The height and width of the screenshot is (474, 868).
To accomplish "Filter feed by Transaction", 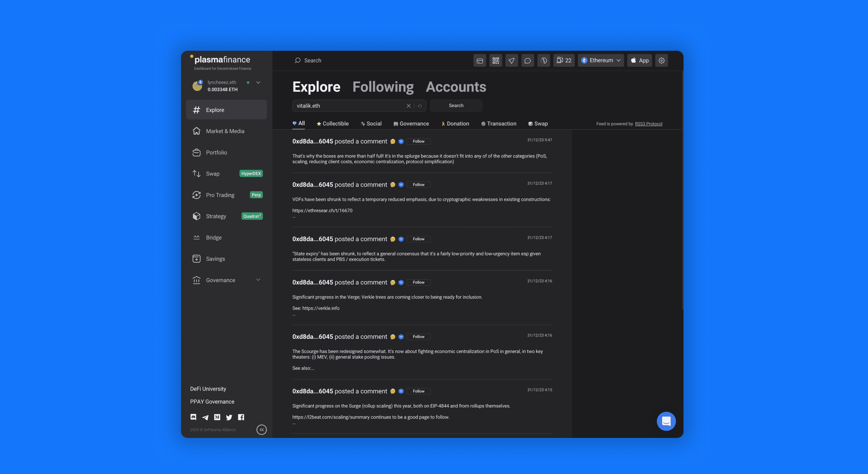I will tap(498, 124).
